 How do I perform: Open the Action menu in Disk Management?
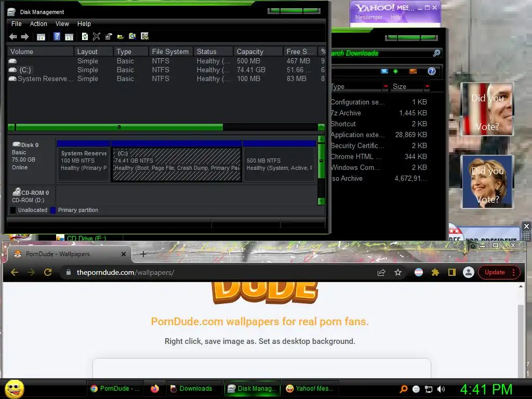[x=38, y=24]
